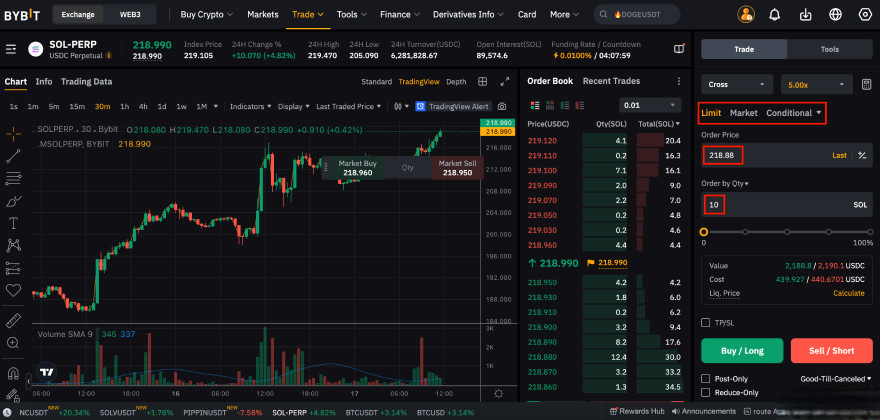The image size is (880, 420).
Task: Open the Indicators dropdown
Action: point(251,106)
